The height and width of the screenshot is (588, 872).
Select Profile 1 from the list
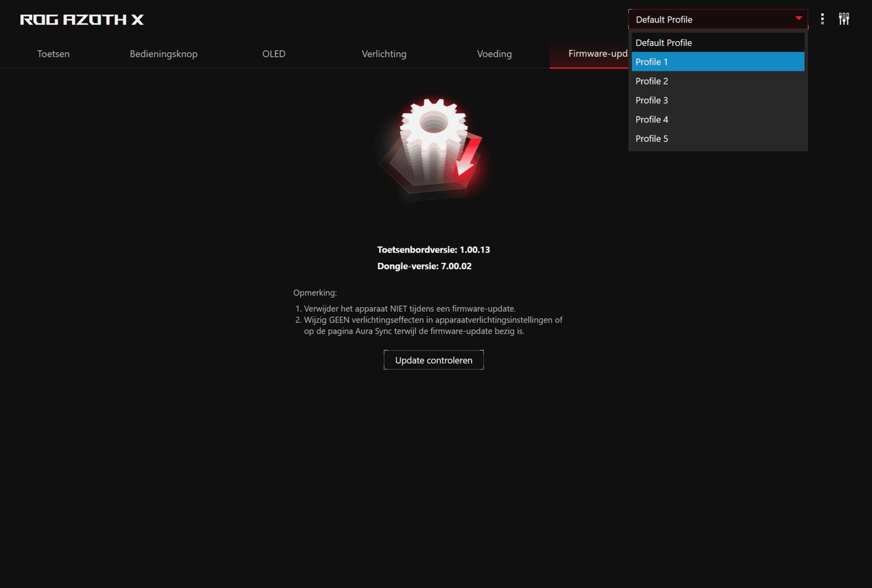click(718, 62)
